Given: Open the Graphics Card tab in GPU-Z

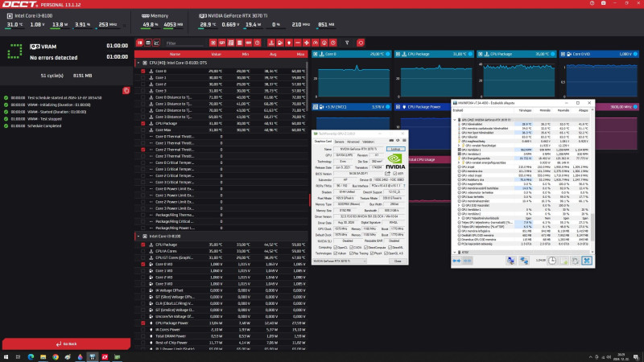Looking at the screenshot, I should coord(324,142).
